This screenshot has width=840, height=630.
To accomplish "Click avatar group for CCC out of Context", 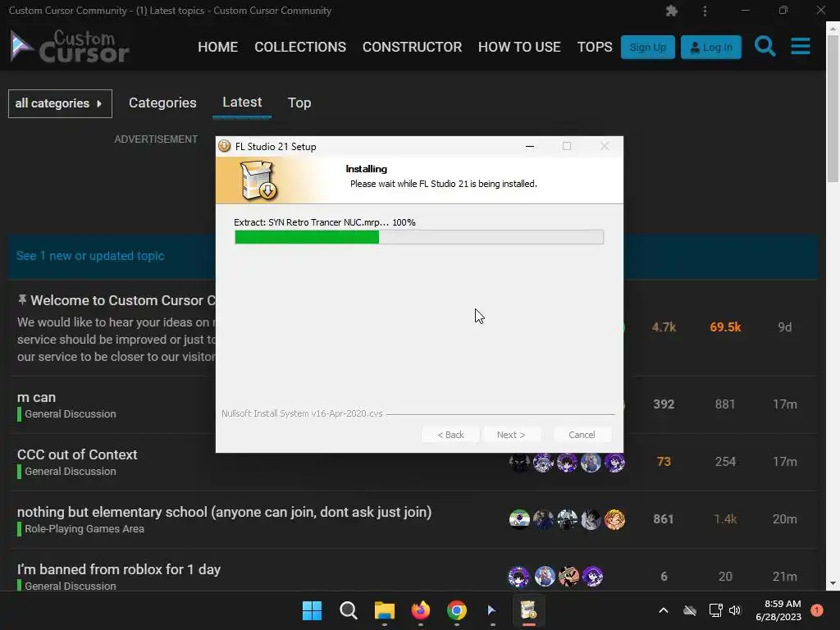I will [x=567, y=462].
